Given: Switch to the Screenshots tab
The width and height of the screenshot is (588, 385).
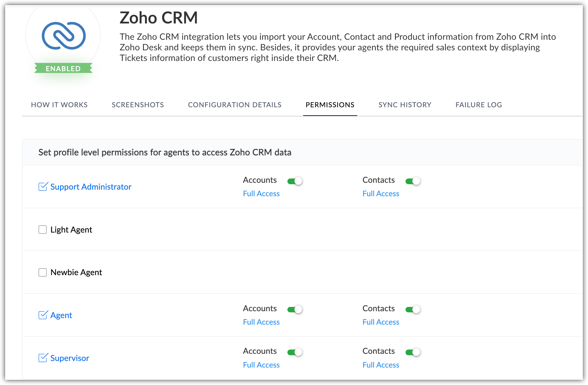Looking at the screenshot, I should click(138, 105).
